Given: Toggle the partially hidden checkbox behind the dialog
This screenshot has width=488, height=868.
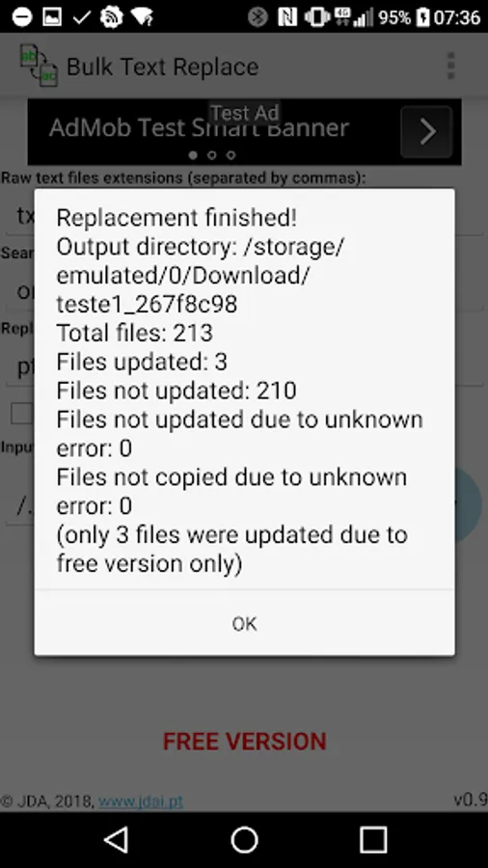Looking at the screenshot, I should pos(23,414).
